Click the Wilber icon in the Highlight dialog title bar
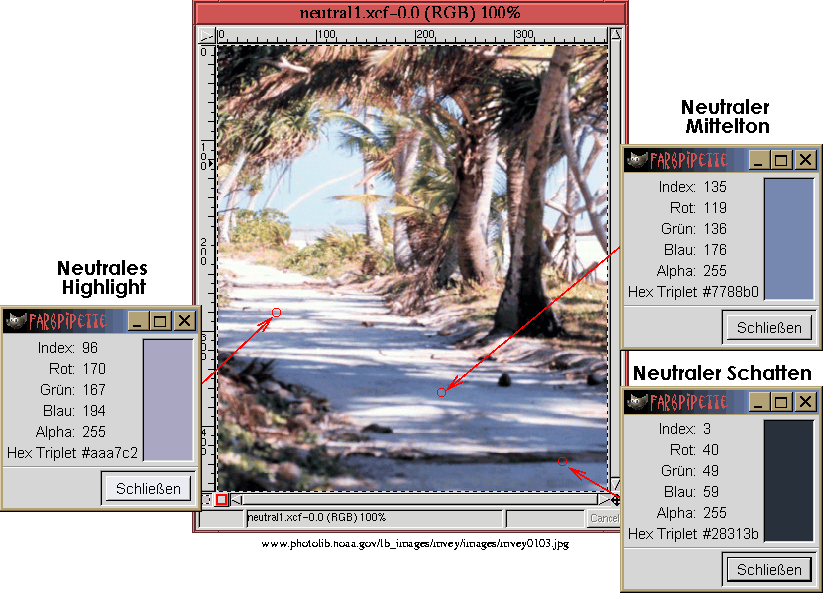The image size is (823, 593). [15, 321]
